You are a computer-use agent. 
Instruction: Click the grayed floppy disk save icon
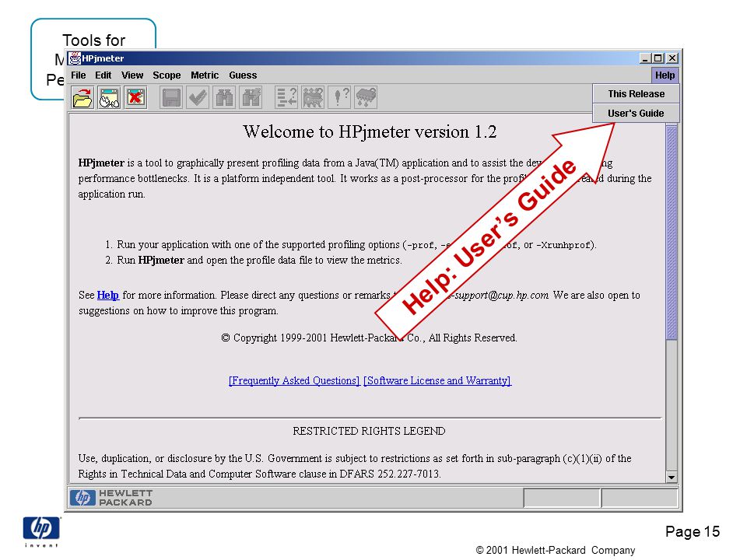click(171, 98)
